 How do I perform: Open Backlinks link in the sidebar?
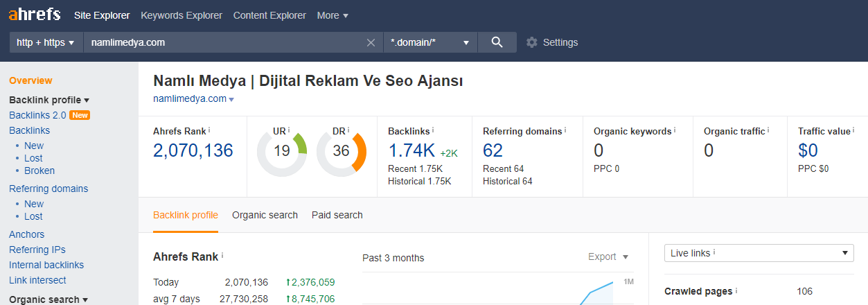pos(29,130)
